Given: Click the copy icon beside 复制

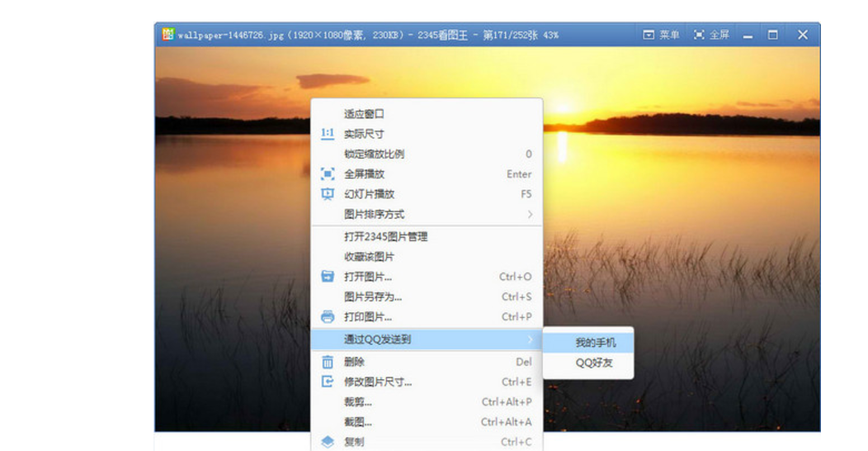Looking at the screenshot, I should click(x=328, y=442).
